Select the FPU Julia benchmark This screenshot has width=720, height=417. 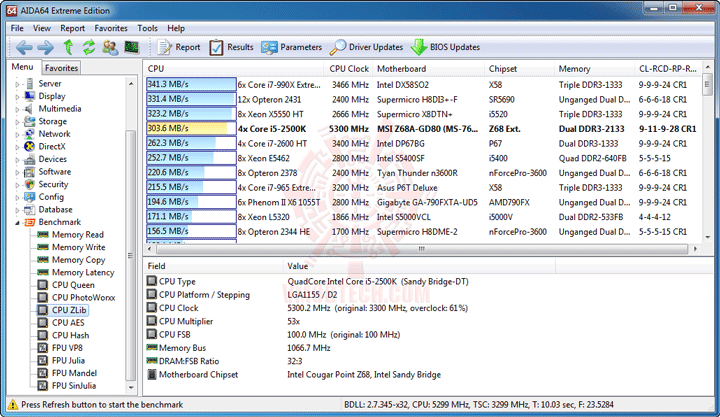(x=68, y=361)
